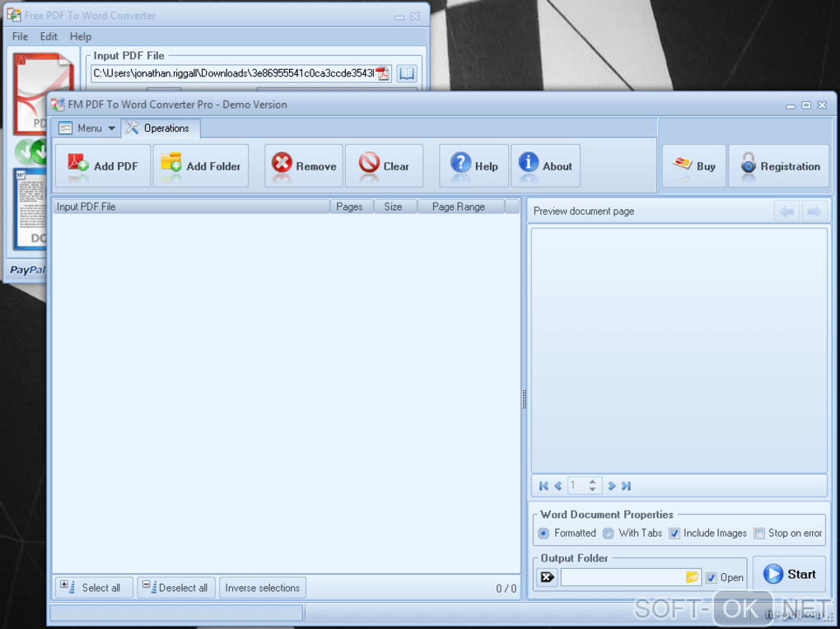The height and width of the screenshot is (629, 840).
Task: Click Select all button
Action: [x=94, y=588]
